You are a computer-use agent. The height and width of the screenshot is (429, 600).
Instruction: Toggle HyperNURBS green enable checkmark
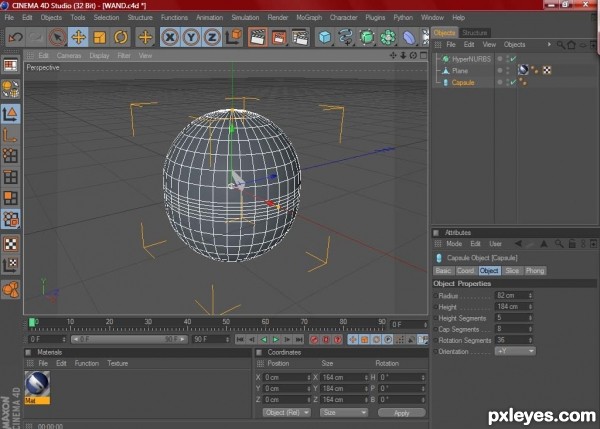(513, 59)
